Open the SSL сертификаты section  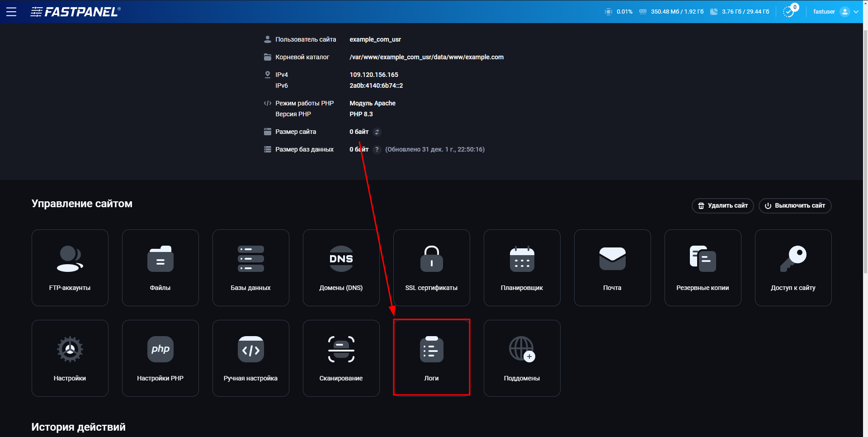click(431, 268)
